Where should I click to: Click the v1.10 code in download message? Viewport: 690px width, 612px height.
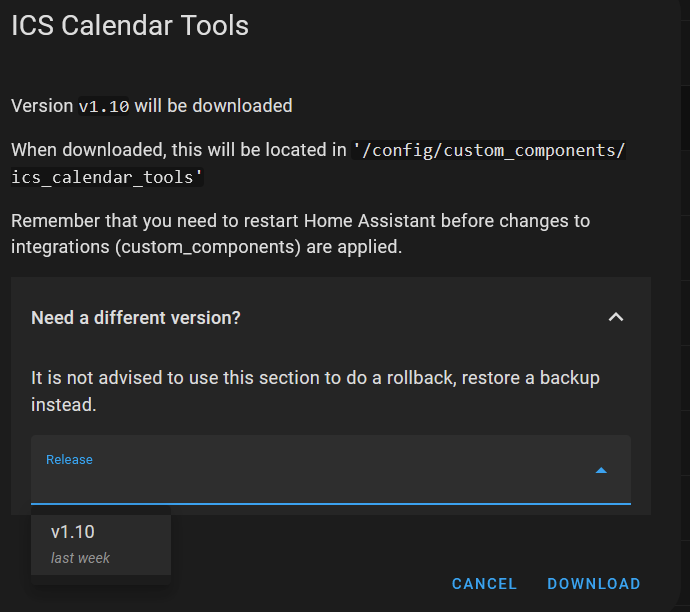pyautogui.click(x=104, y=106)
